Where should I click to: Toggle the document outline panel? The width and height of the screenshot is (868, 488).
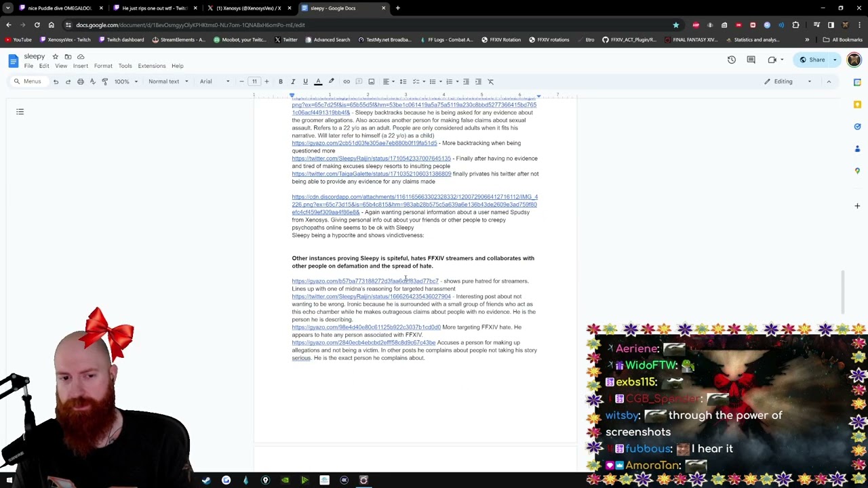pos(20,111)
